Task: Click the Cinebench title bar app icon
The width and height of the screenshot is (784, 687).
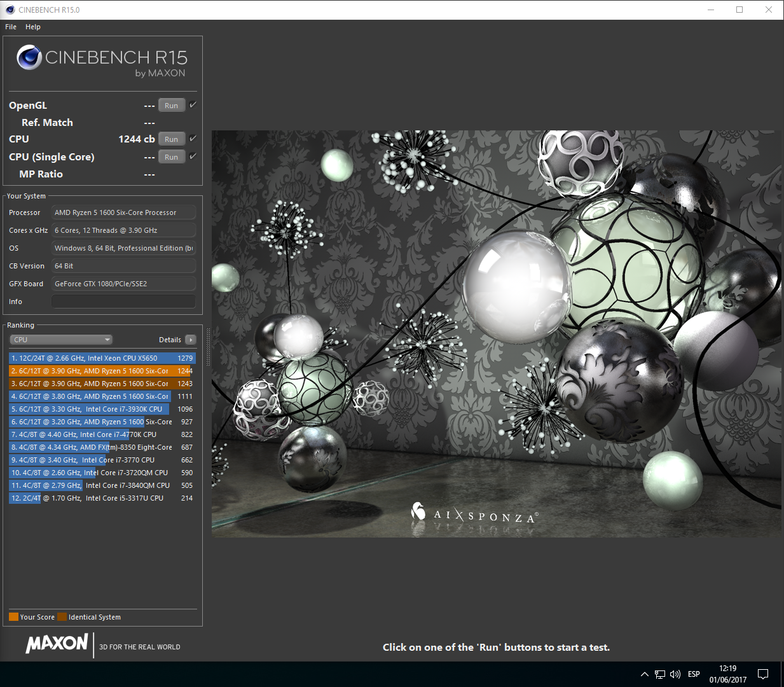Action: (x=10, y=10)
